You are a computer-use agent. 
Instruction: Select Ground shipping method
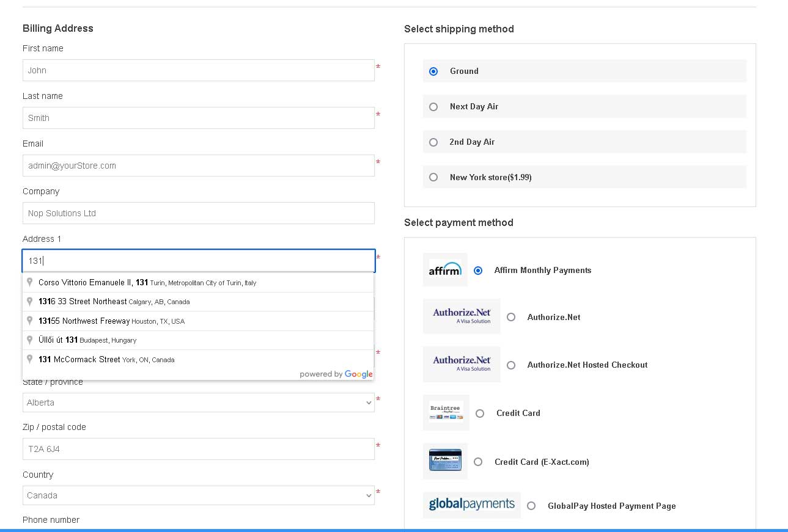433,71
